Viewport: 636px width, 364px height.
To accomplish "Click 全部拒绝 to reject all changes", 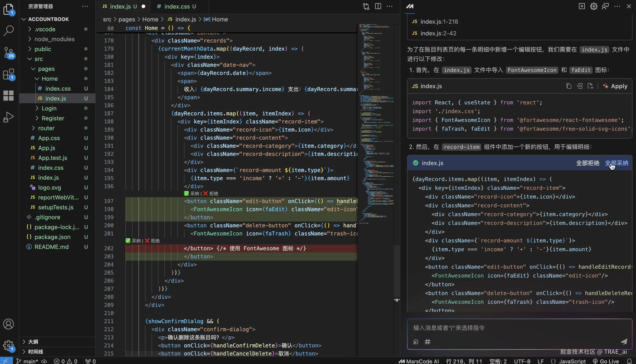I will click(588, 163).
